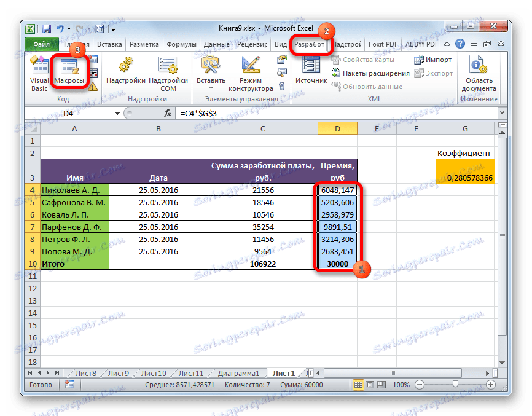Click the fx insert function icon
This screenshot has width=532, height=416.
(167, 113)
